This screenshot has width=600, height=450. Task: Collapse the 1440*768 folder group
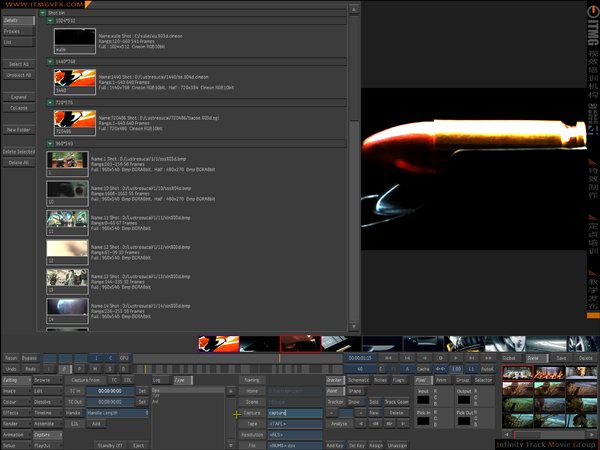(52, 61)
